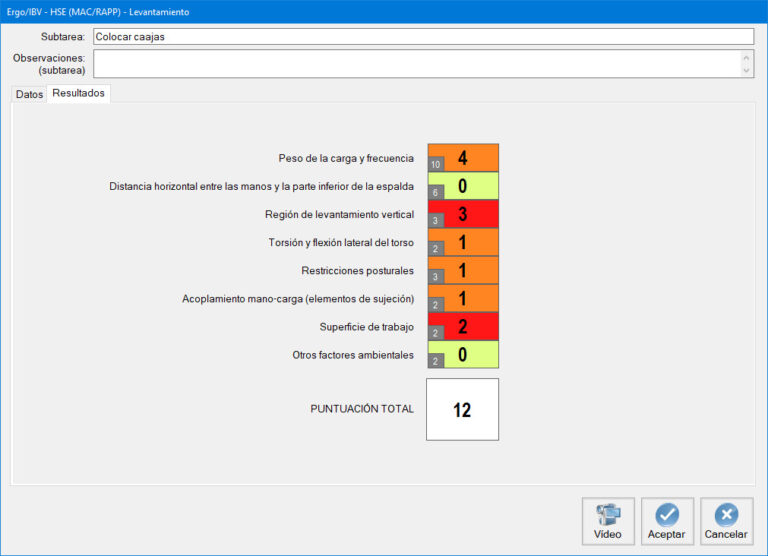768x556 pixels.
Task: Click the orange Peso de la carga score
Action: [463, 158]
